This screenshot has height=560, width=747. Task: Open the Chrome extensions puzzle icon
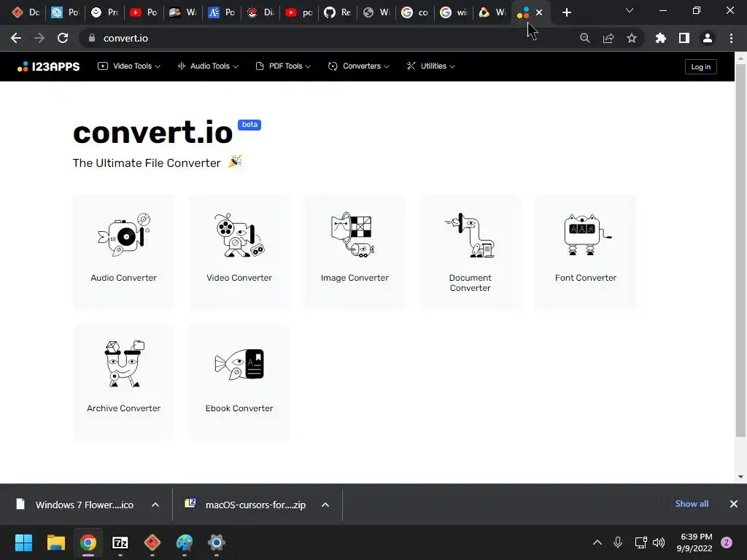661,38
